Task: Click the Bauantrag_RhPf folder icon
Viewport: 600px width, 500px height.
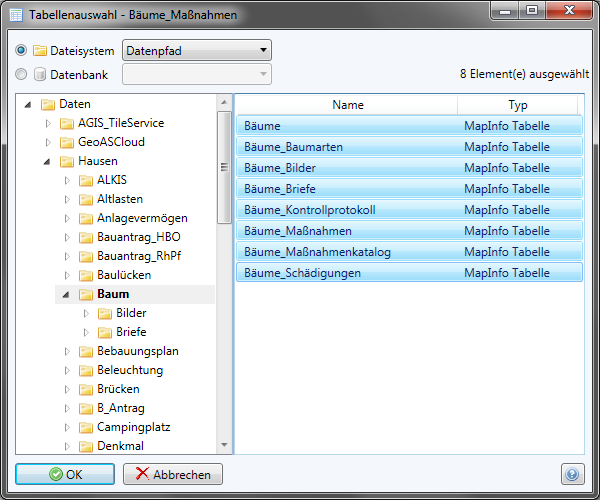Action: (x=86, y=256)
